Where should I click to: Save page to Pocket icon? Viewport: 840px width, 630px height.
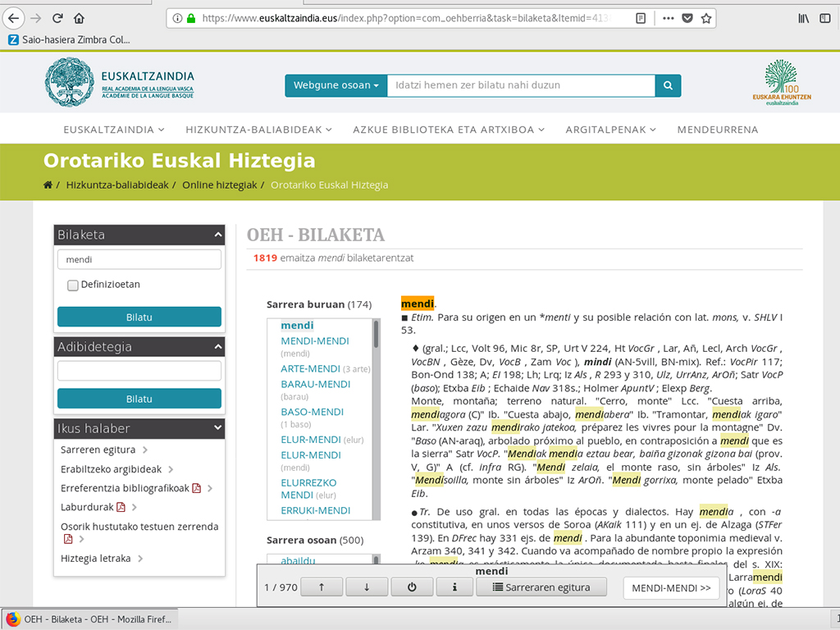tap(687, 18)
